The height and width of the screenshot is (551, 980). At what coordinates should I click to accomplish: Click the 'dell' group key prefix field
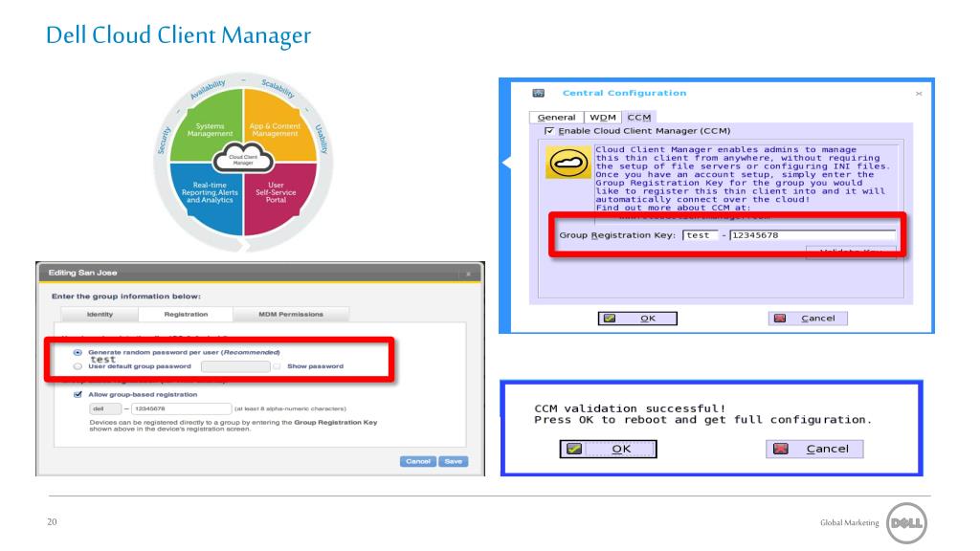pos(105,408)
